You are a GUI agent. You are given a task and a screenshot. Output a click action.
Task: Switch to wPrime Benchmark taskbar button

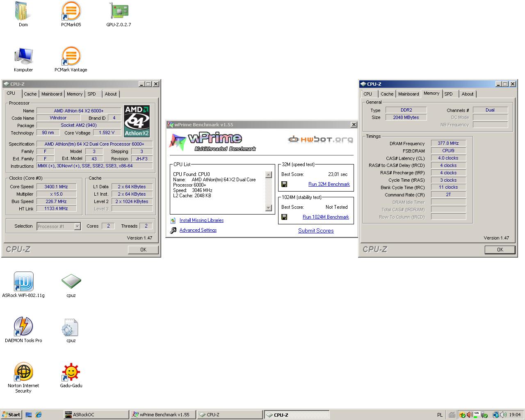[x=163, y=415]
